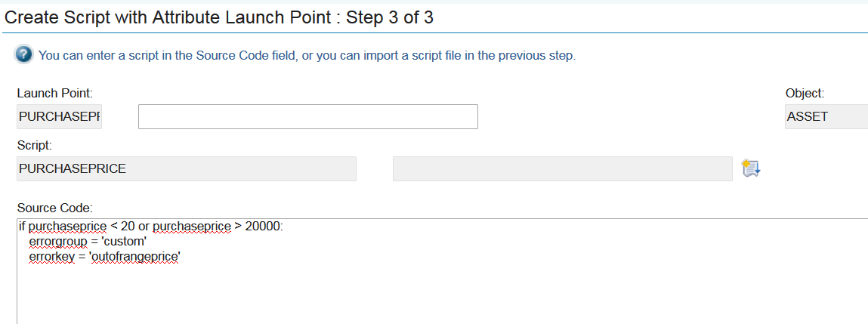The height and width of the screenshot is (324, 868).
Task: Click the Object field showing ASSET
Action: tap(826, 117)
